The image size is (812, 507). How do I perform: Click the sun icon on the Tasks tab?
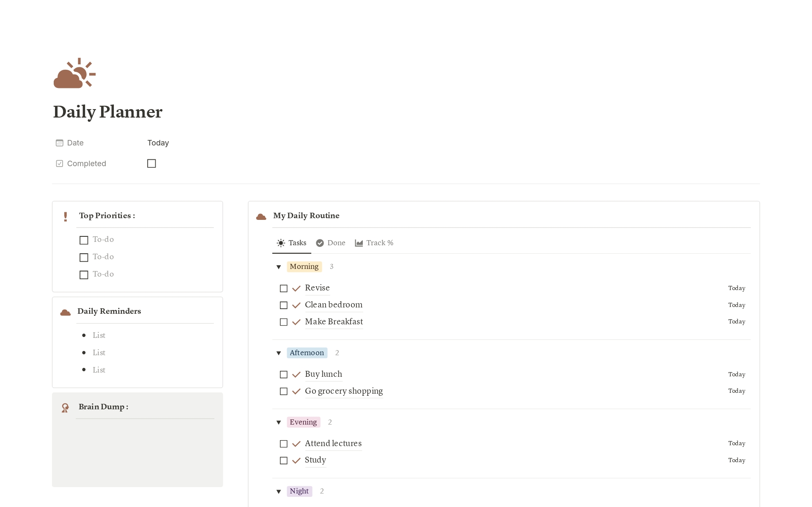[281, 243]
